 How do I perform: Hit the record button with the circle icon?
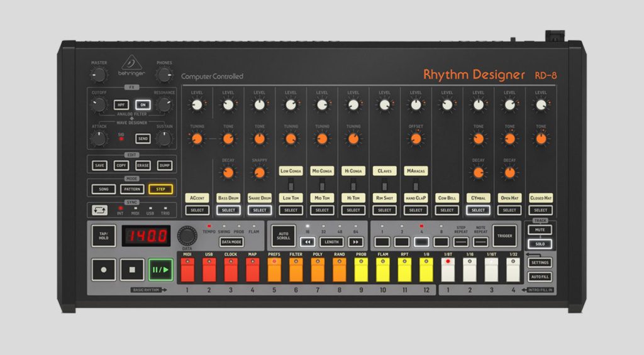[x=104, y=270]
